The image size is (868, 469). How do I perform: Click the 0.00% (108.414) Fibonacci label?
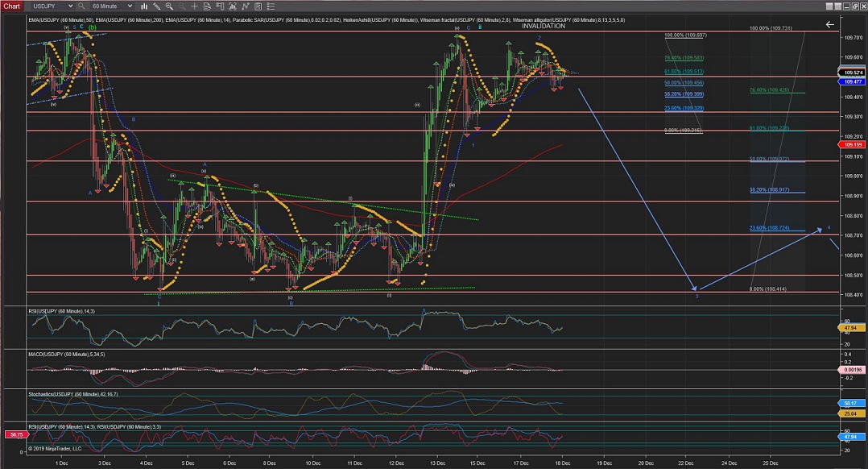click(x=768, y=289)
